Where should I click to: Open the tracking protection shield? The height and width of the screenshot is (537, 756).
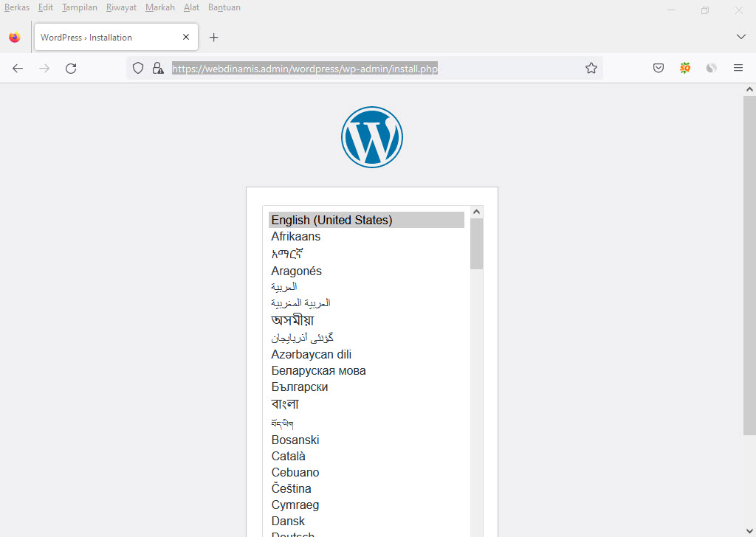coord(138,68)
